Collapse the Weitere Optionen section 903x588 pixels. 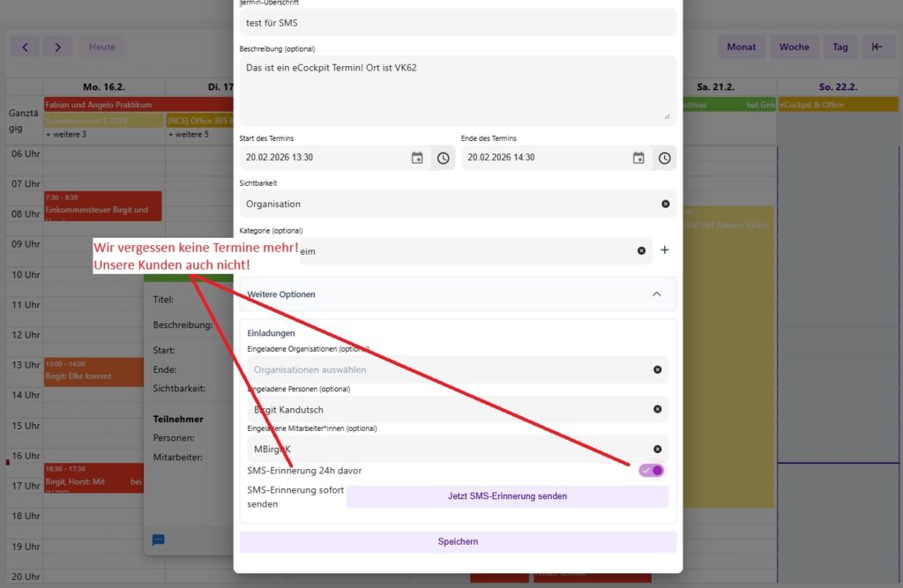coord(656,294)
